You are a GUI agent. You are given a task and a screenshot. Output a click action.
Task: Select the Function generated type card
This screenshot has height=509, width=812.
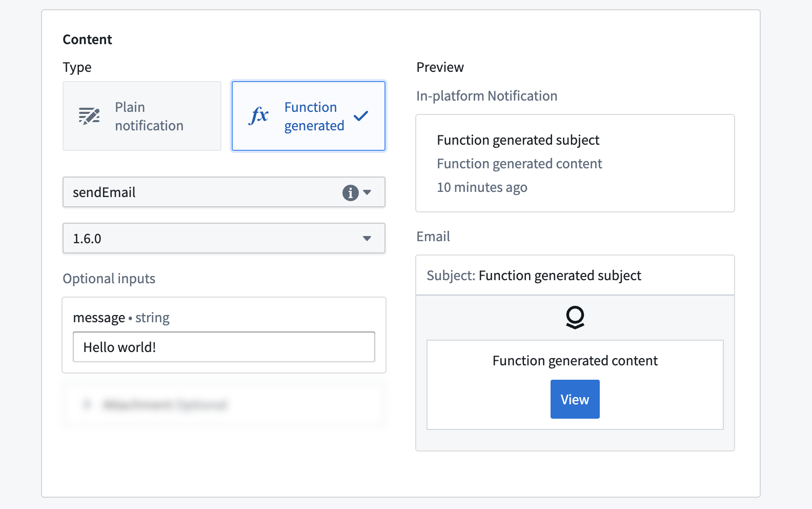(309, 116)
